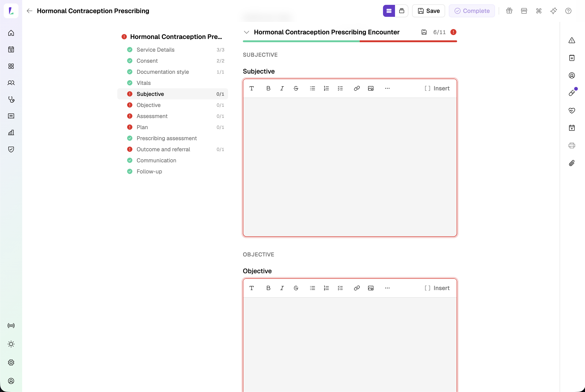Open the Insert menu in Objective editor

point(437,288)
